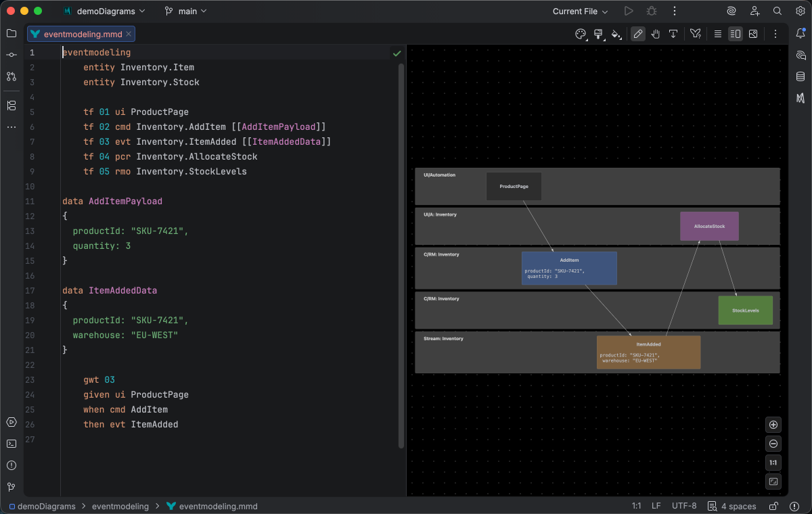The height and width of the screenshot is (514, 812).
Task: Open the paint brush style dropdown
Action: click(599, 34)
